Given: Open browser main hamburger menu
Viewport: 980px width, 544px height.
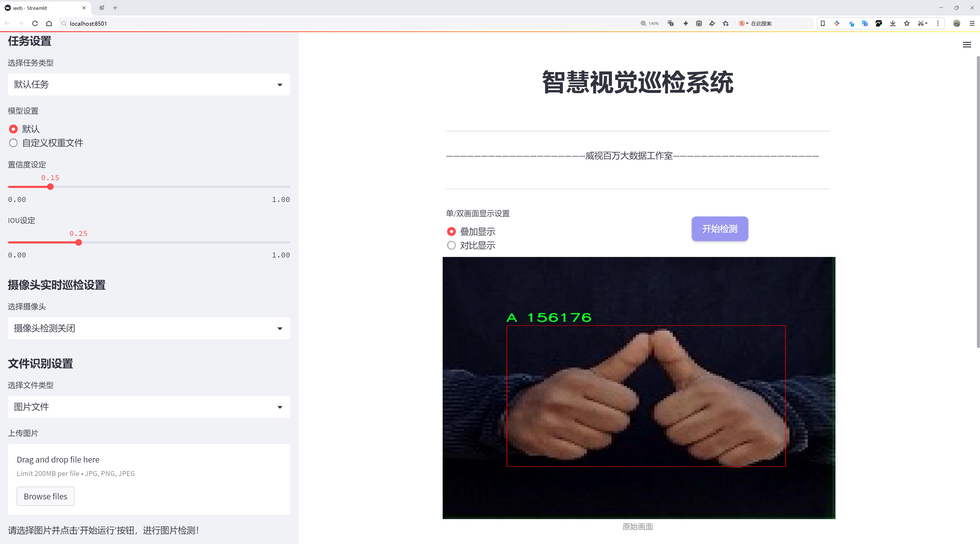Looking at the screenshot, I should pyautogui.click(x=972, y=24).
